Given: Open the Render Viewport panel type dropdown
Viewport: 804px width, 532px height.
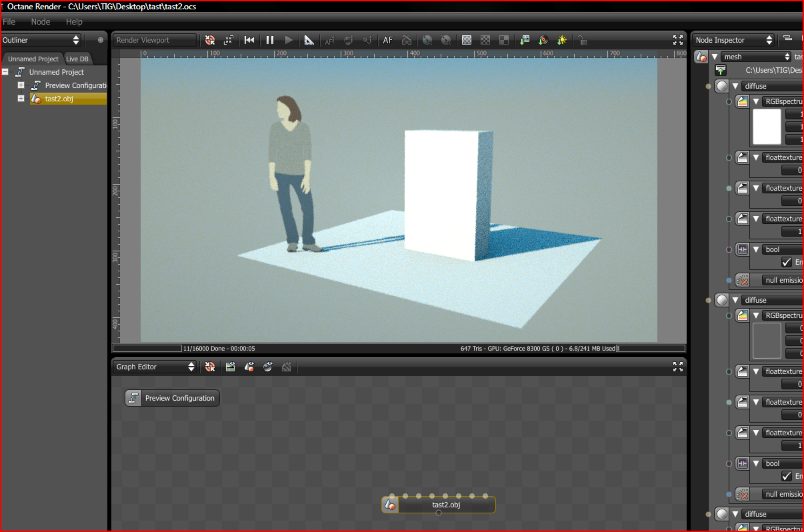Looking at the screenshot, I should [x=155, y=40].
